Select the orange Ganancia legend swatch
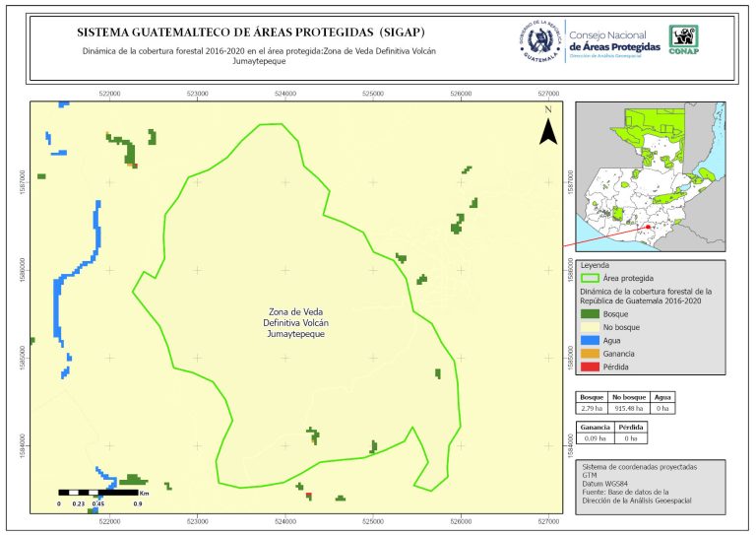Image resolution: width=756 pixels, height=535 pixels. [590, 353]
